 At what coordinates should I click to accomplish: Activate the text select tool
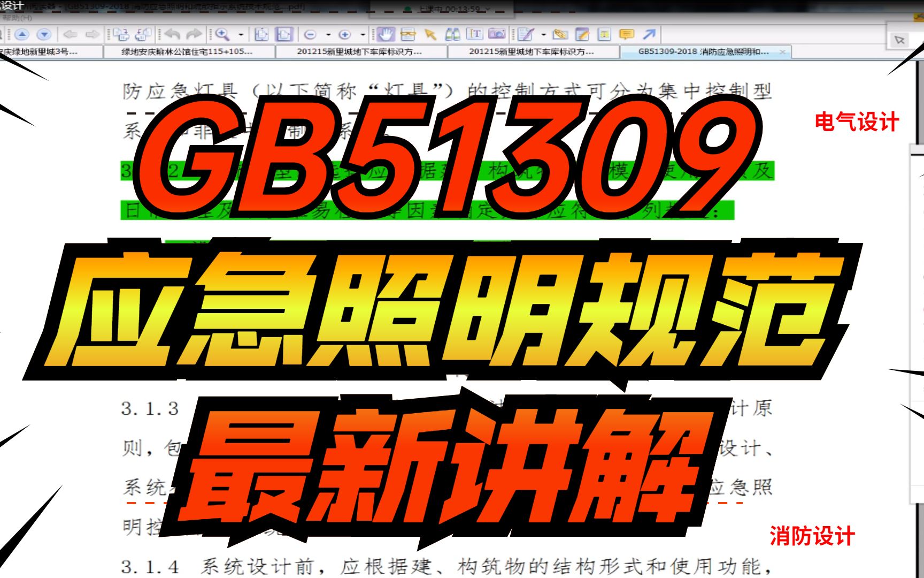[475, 34]
